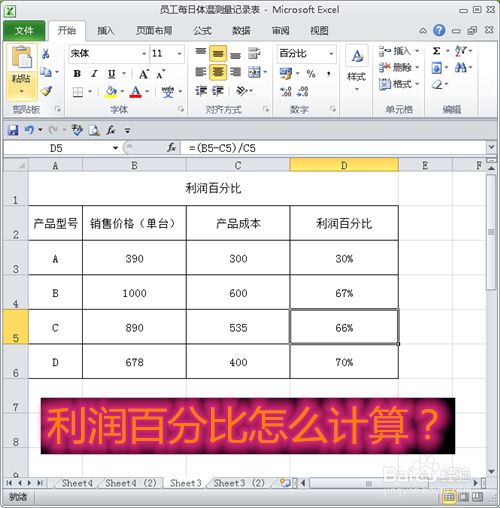Toggle center horizontal alignment
The width and height of the screenshot is (500, 508).
218,72
